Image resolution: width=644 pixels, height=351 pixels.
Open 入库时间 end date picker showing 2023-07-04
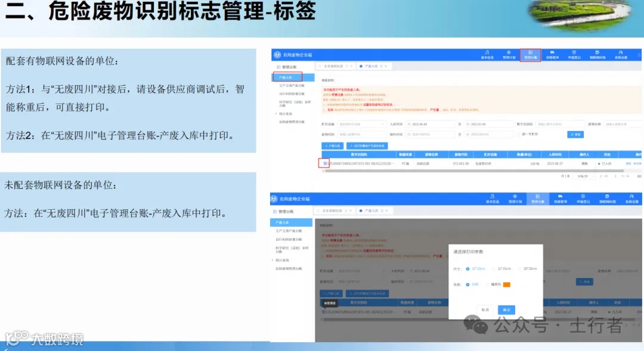click(489, 124)
